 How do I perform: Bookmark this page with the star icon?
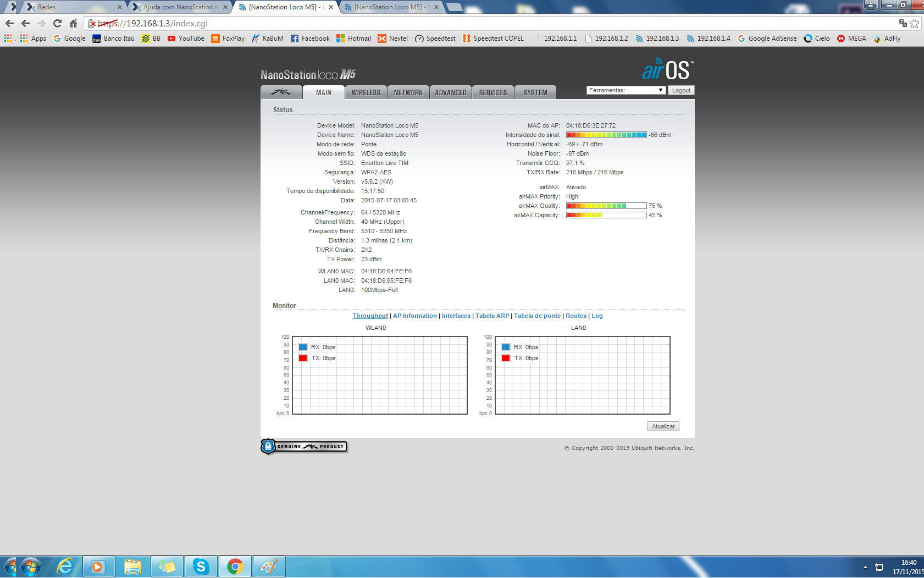pyautogui.click(x=915, y=23)
